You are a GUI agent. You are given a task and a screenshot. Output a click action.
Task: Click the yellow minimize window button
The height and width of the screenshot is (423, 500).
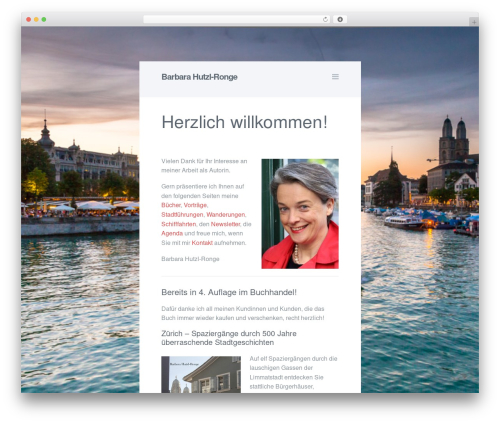click(36, 20)
